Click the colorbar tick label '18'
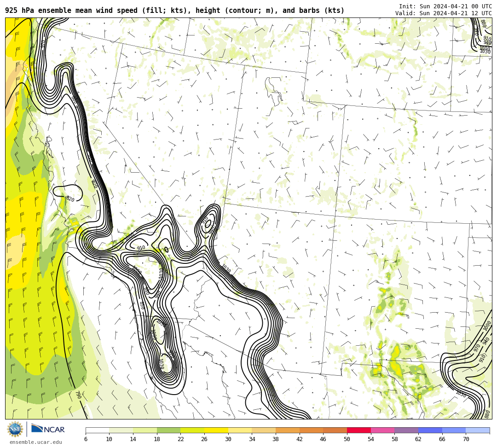497x448 pixels. 157,439
